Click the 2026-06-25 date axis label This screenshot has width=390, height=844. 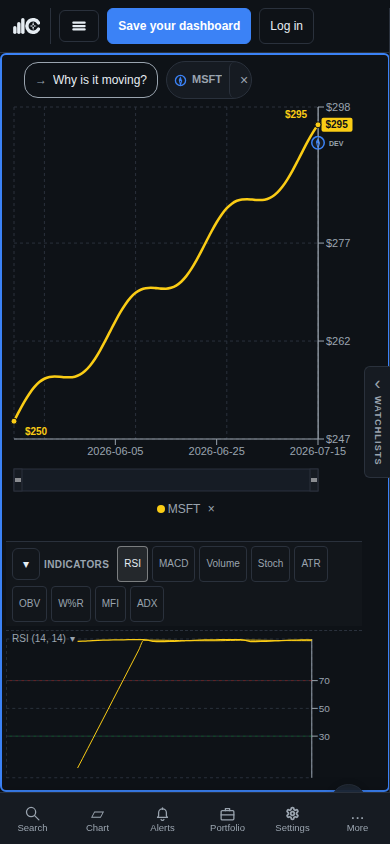pos(216,451)
